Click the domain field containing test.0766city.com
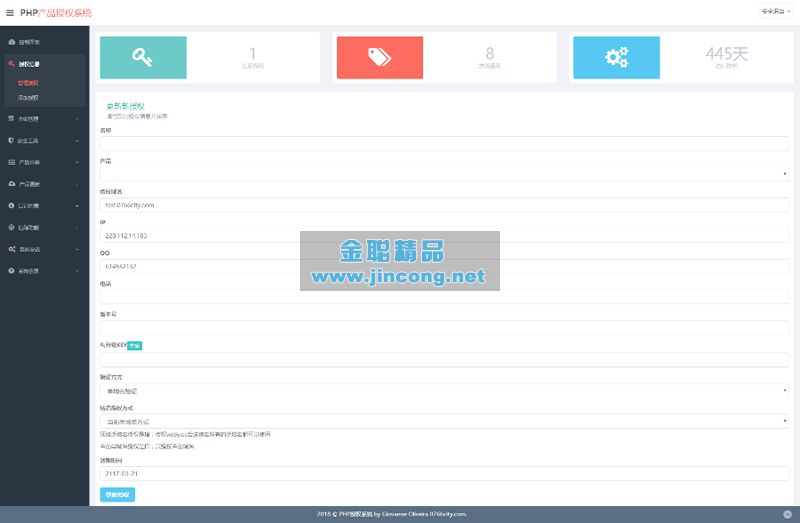The width and height of the screenshot is (800, 523). click(444, 205)
